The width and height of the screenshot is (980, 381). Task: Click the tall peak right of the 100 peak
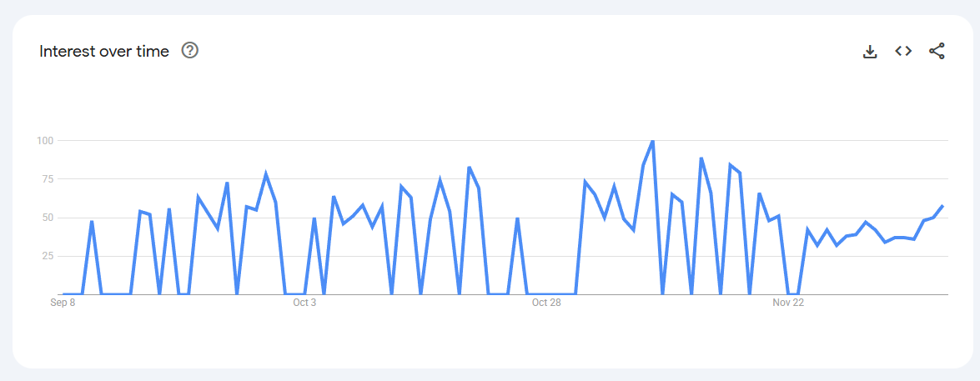(701, 158)
